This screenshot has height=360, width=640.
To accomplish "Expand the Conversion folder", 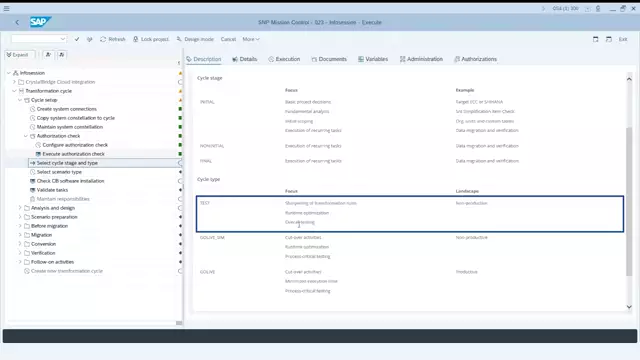I will tap(20, 244).
